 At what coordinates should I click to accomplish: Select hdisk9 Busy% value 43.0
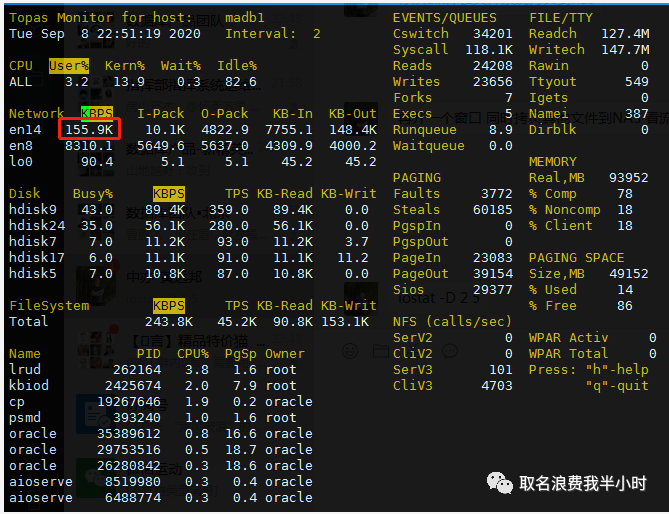(x=97, y=209)
